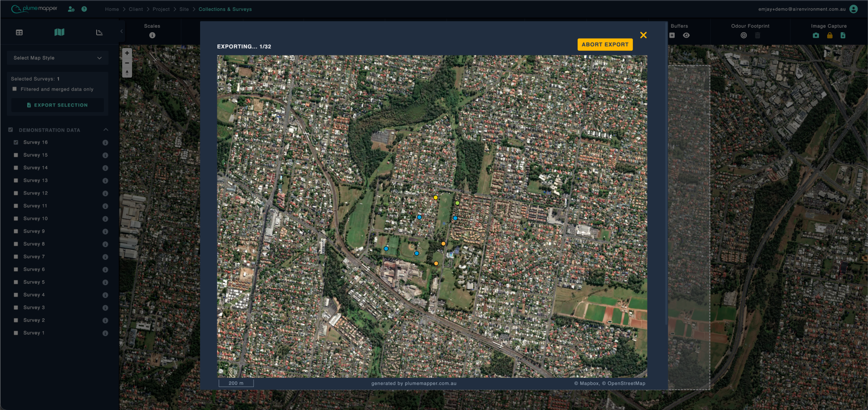Add a new buffer with plus icon
The width and height of the screenshot is (868, 410).
pyautogui.click(x=672, y=35)
